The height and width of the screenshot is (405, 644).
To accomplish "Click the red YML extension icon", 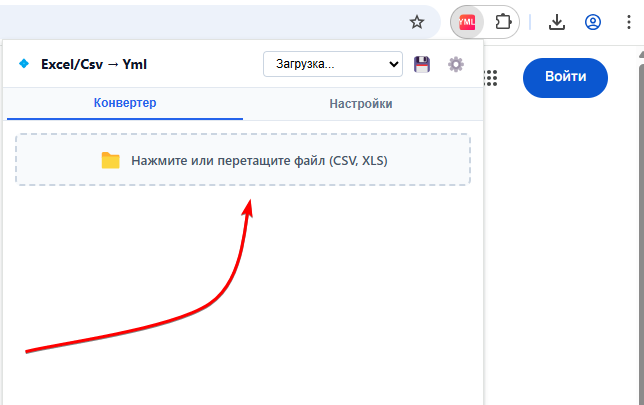I will [467, 21].
